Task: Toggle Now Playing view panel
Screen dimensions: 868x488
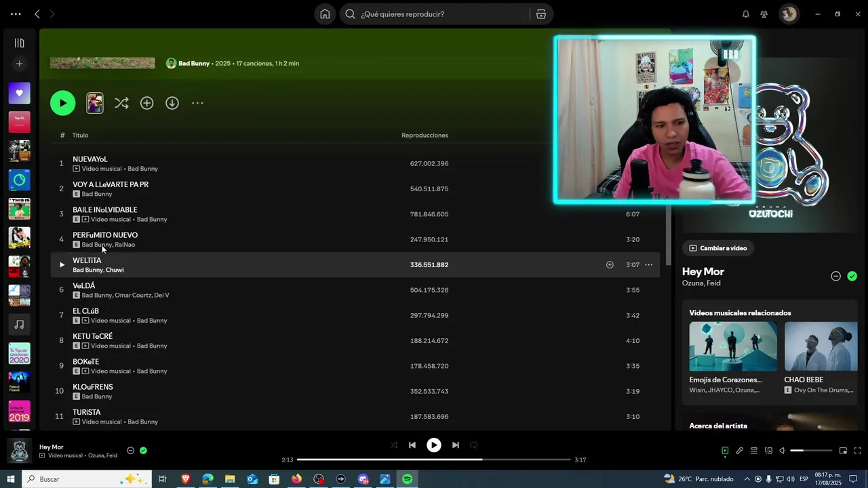Action: pyautogui.click(x=725, y=451)
